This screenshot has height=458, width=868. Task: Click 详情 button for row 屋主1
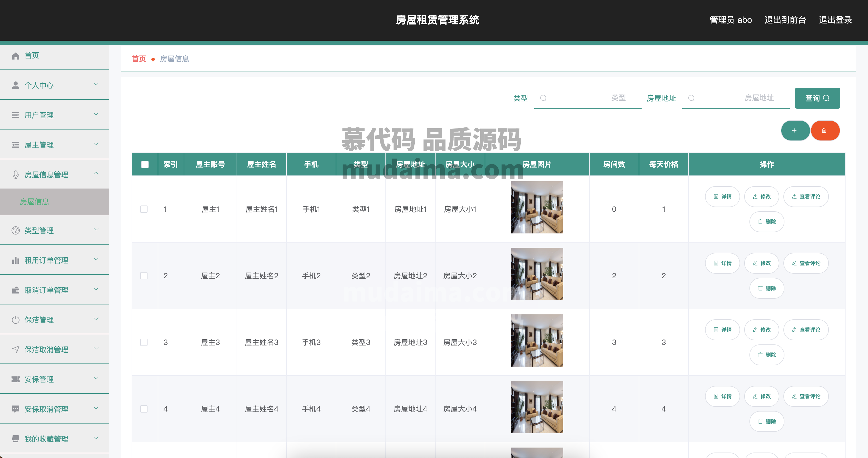723,196
